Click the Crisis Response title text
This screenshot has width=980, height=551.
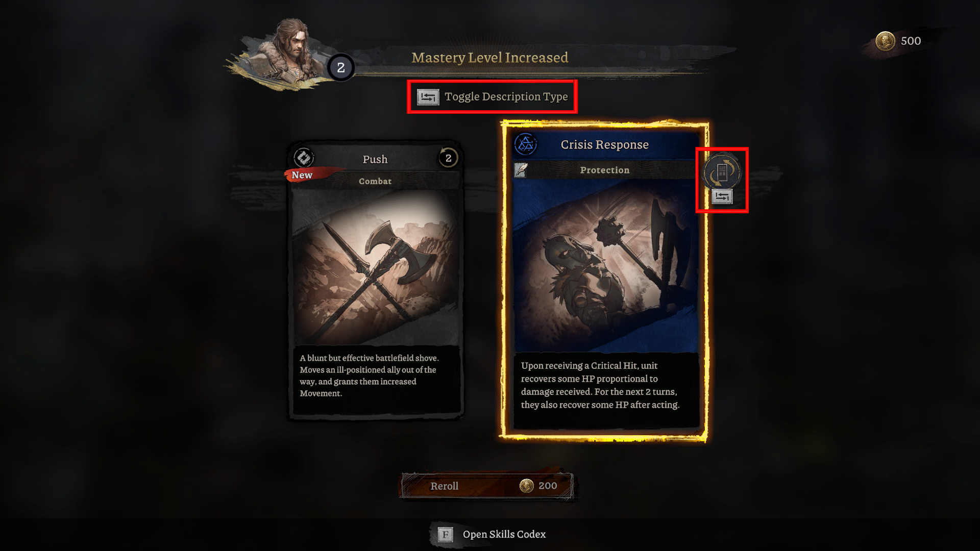[x=605, y=144]
